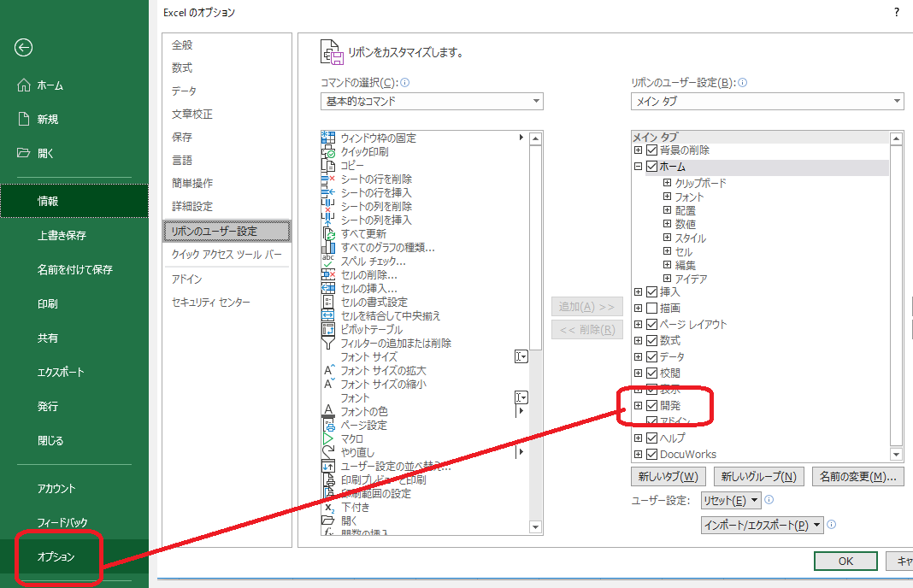
Task: Select the クイック印刷 command icon
Action: (x=328, y=151)
